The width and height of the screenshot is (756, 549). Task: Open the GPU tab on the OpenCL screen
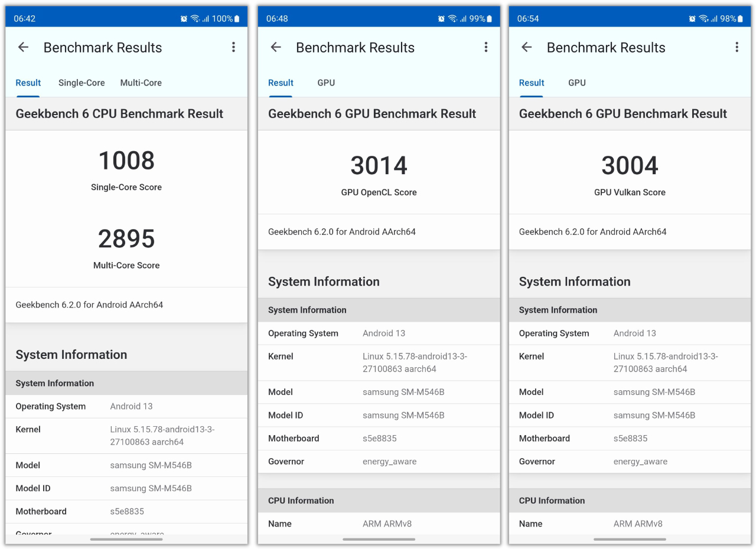(326, 83)
